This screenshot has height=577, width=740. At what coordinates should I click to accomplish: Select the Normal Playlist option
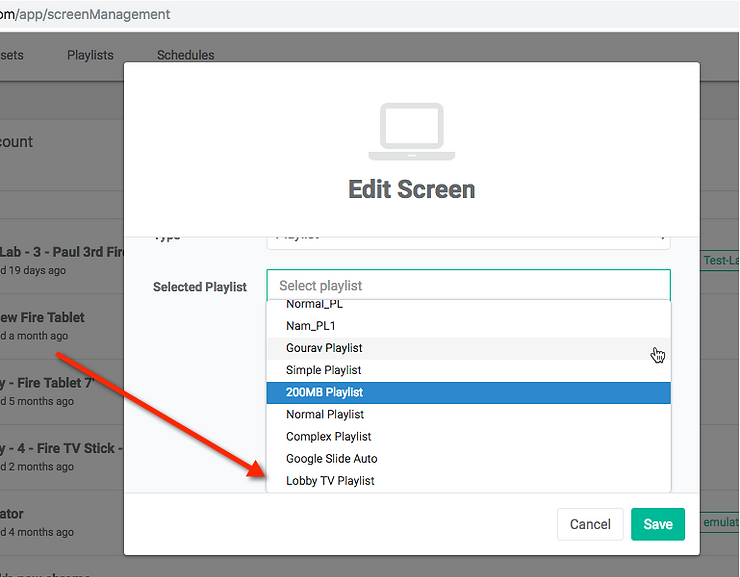click(x=468, y=415)
